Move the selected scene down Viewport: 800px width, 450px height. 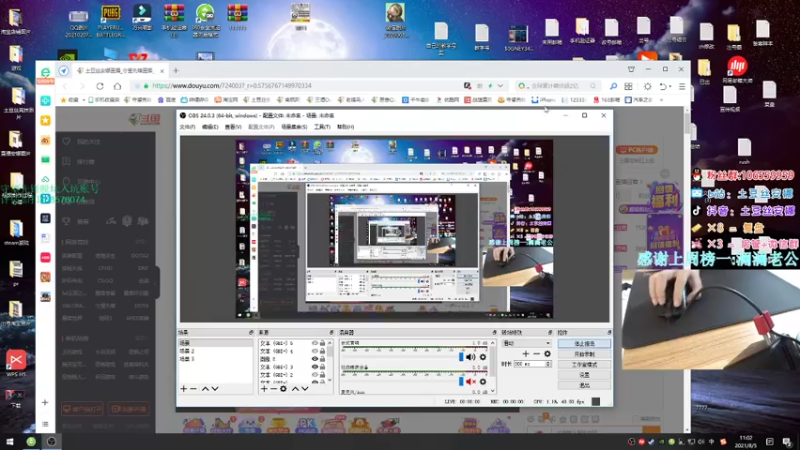[x=215, y=389]
